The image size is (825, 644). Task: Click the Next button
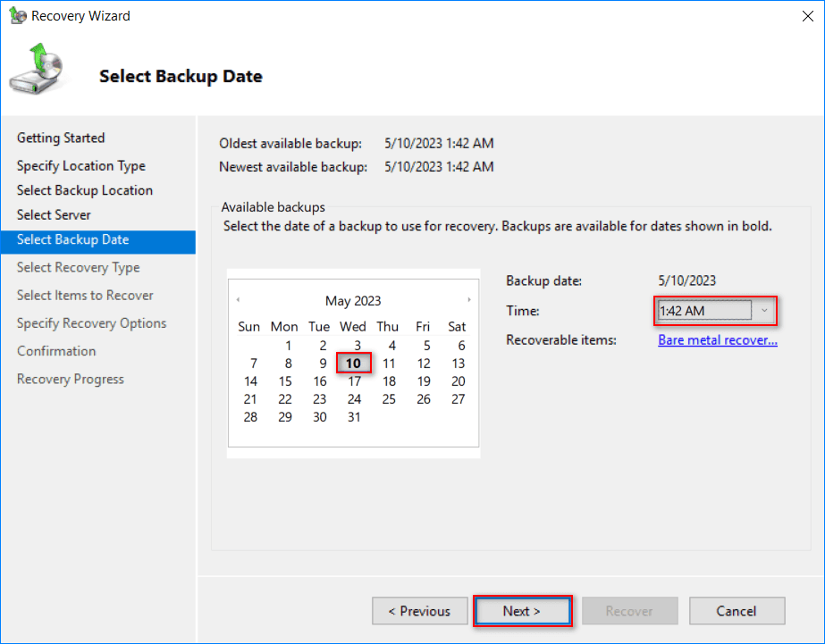522,611
